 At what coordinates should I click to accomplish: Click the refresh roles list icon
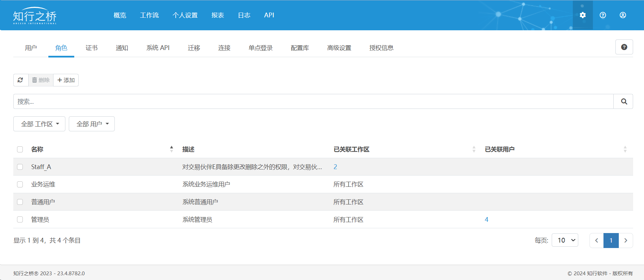pos(20,80)
